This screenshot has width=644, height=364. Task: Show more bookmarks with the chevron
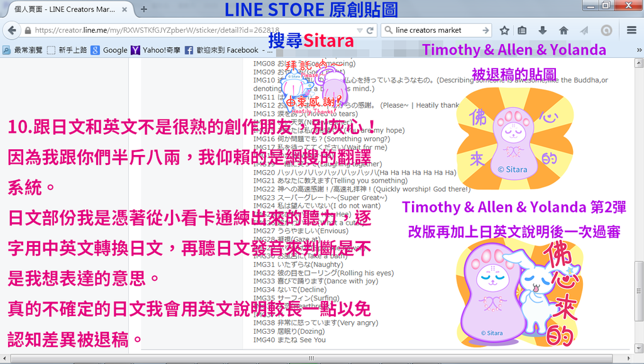[x=639, y=50]
